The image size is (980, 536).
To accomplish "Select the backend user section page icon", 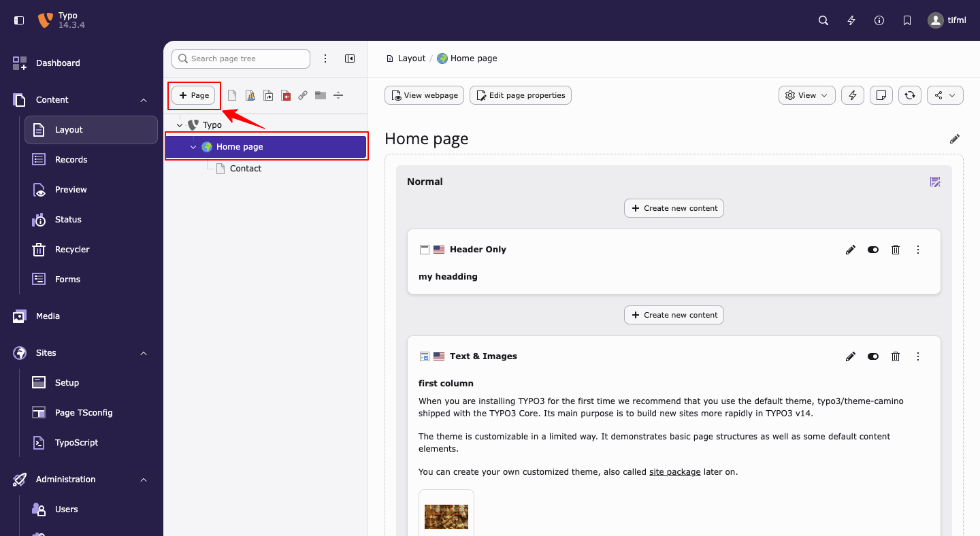I will point(250,96).
